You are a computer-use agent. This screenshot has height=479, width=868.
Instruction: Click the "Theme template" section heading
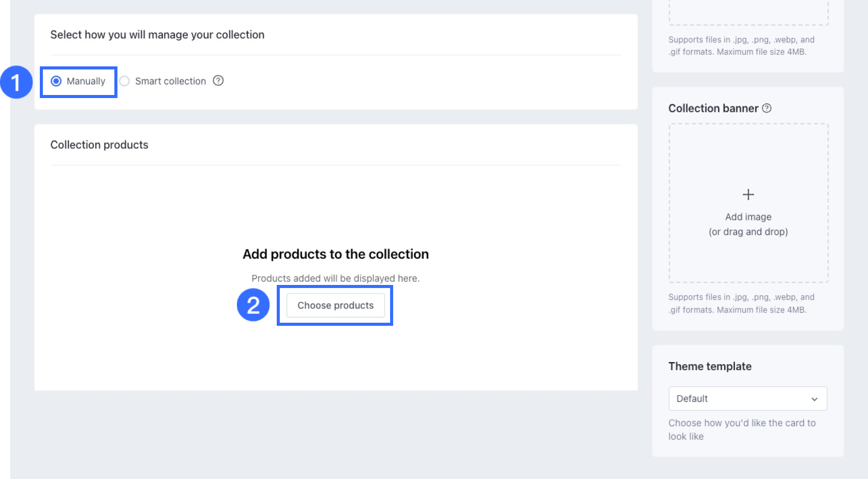(x=710, y=367)
